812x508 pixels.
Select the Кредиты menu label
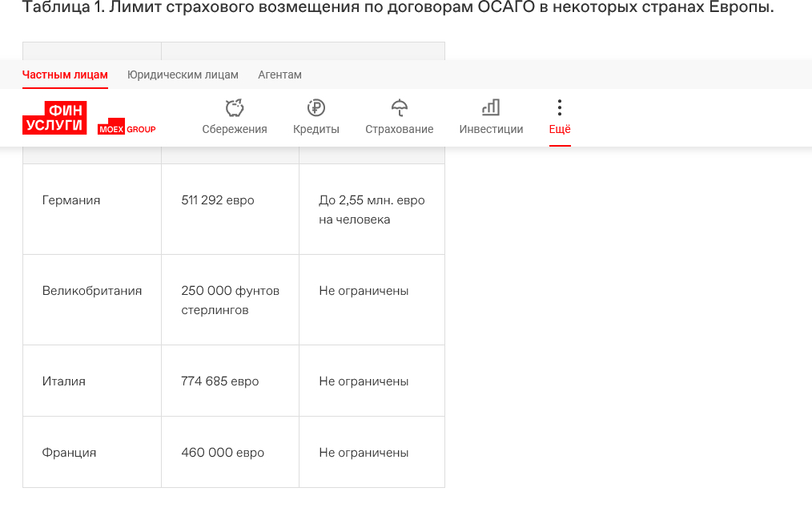coord(316,129)
